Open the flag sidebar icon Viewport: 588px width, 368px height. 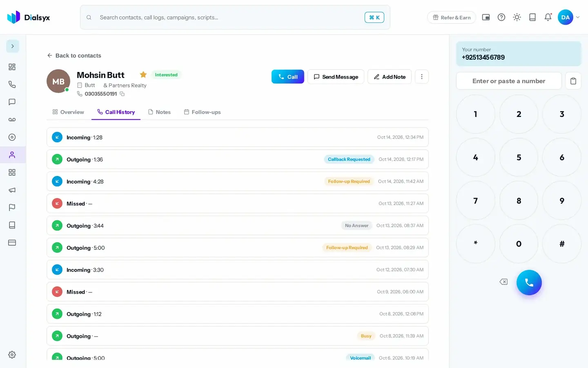[x=12, y=208]
